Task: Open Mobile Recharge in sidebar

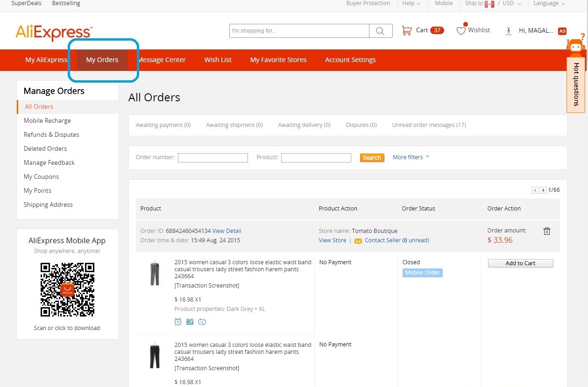Action: pyautogui.click(x=47, y=120)
